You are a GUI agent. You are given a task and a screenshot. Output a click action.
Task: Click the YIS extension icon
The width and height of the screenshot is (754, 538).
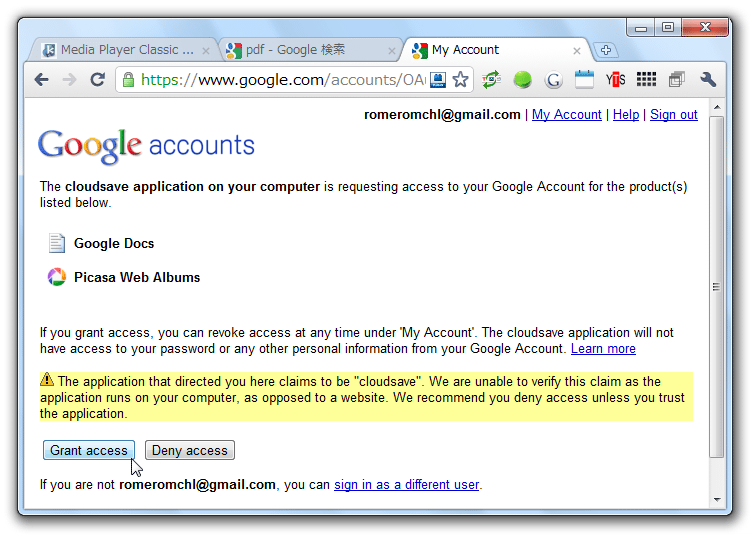(615, 79)
